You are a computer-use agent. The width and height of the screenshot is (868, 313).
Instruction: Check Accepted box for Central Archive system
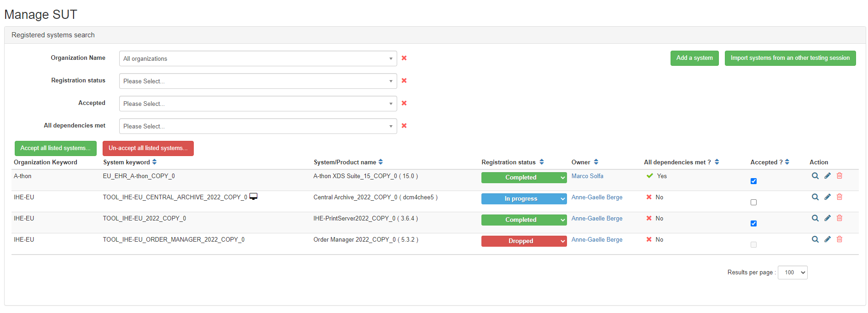(x=753, y=202)
